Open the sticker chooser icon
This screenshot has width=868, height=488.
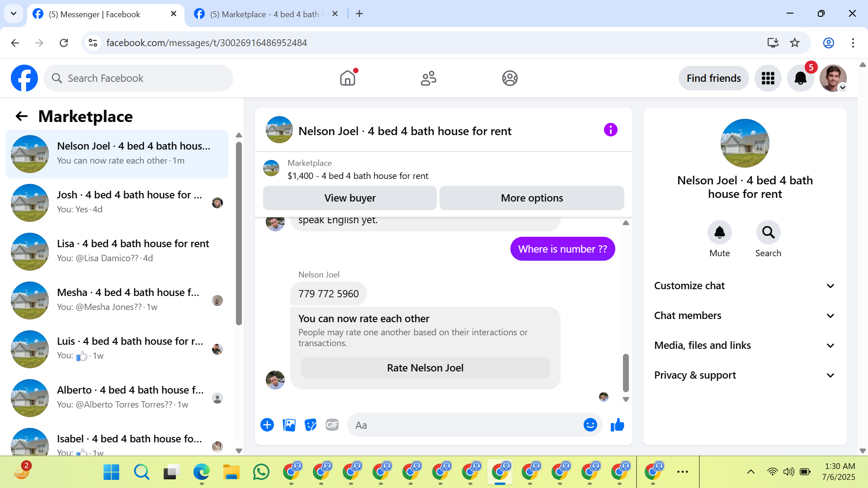pos(311,425)
